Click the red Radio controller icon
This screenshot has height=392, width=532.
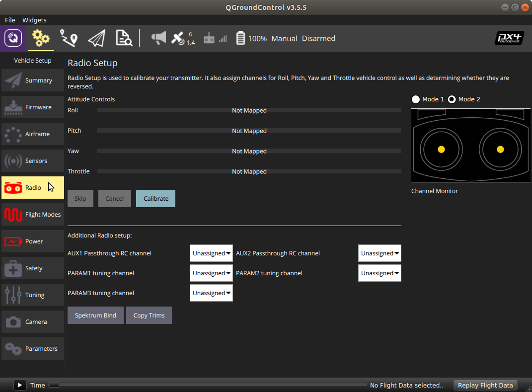pyautogui.click(x=13, y=188)
